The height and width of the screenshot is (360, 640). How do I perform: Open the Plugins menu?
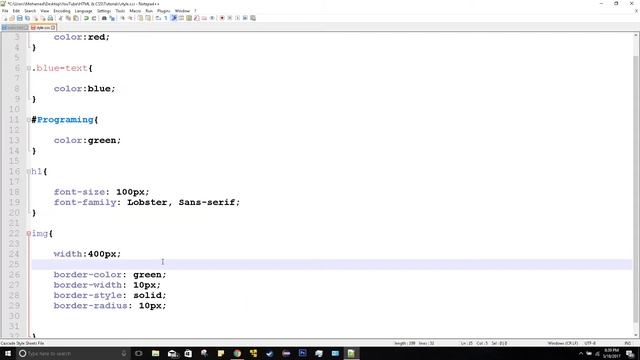(x=163, y=11)
